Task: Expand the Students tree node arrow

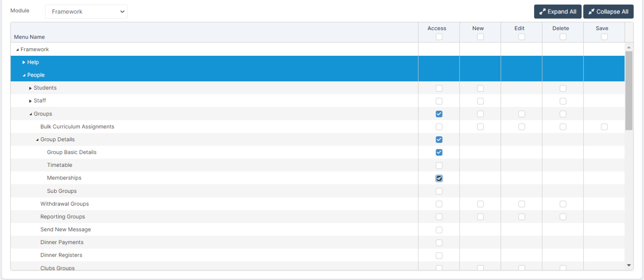Action: point(31,88)
